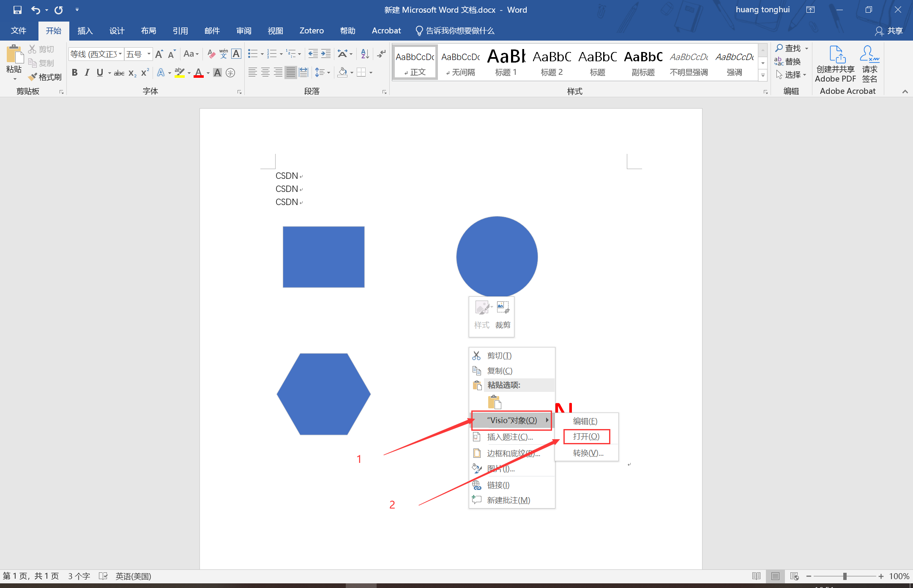Toggle Italic formatting
913x588 pixels.
(x=87, y=73)
